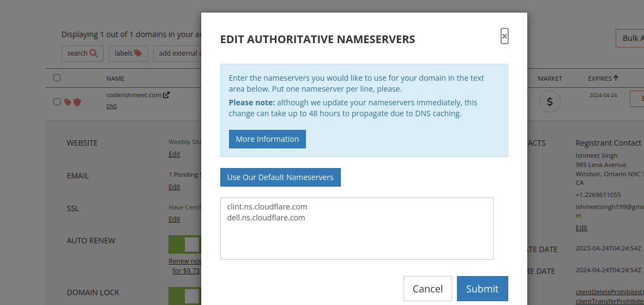Click the add external domain button
Screen dimensions: 644x305
[177, 53]
